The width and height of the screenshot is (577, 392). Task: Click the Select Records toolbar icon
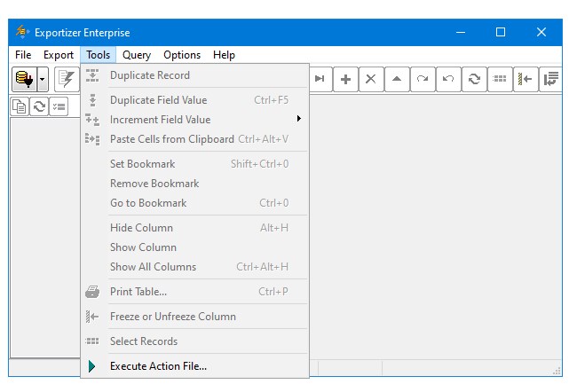[500, 79]
